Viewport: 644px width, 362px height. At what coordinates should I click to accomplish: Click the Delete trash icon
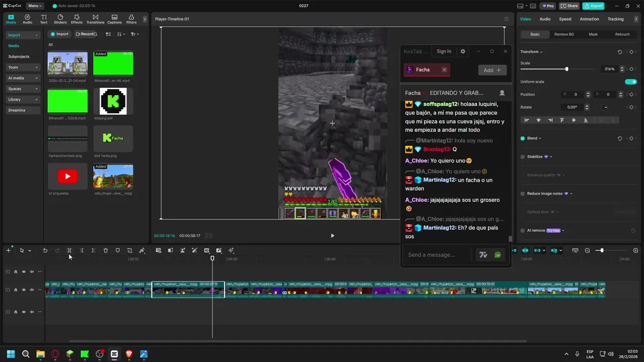pos(106,250)
